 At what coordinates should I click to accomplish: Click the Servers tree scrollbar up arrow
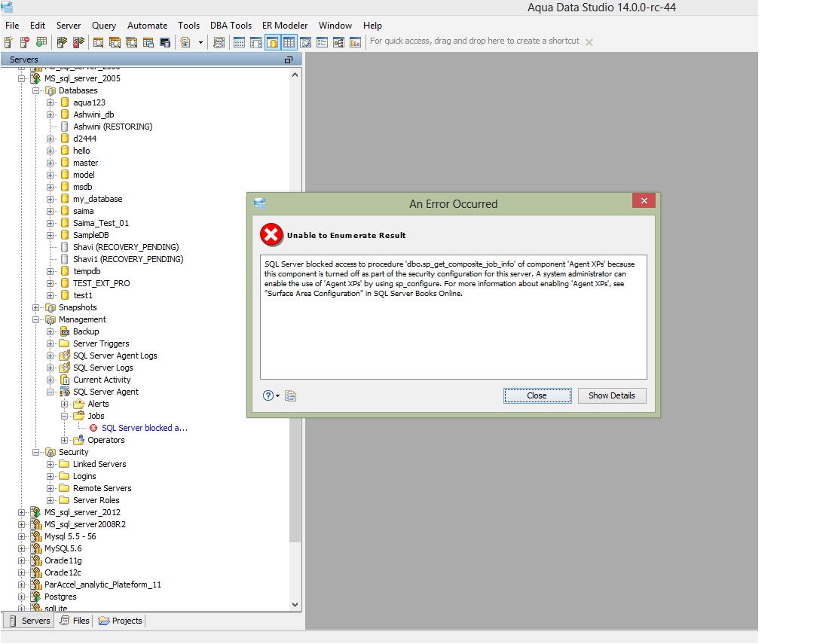[x=295, y=75]
